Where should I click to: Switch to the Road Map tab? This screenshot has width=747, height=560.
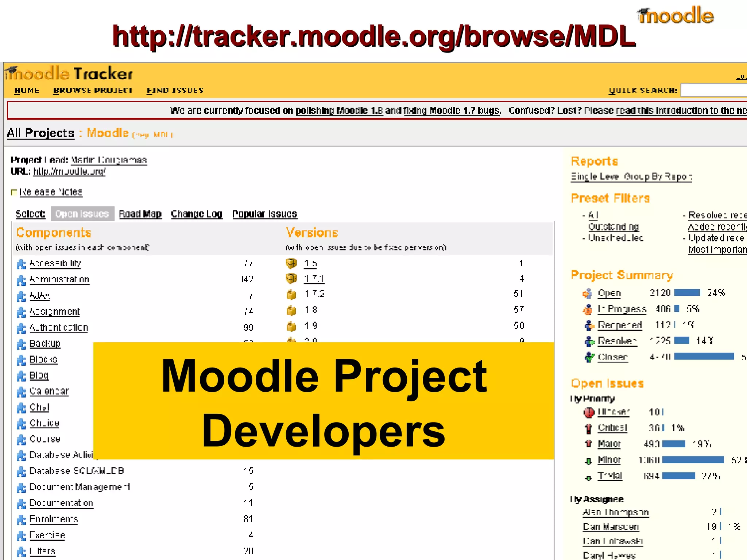[140, 214]
